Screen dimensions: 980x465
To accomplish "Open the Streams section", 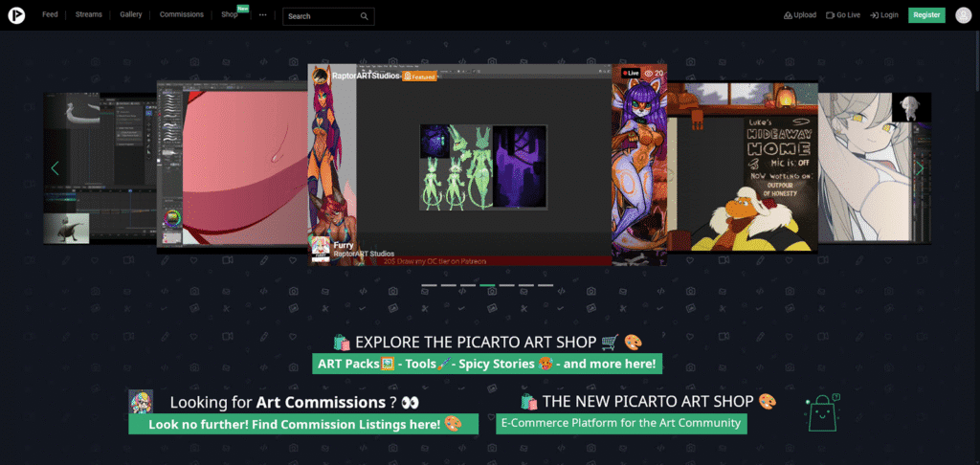I will pyautogui.click(x=89, y=14).
